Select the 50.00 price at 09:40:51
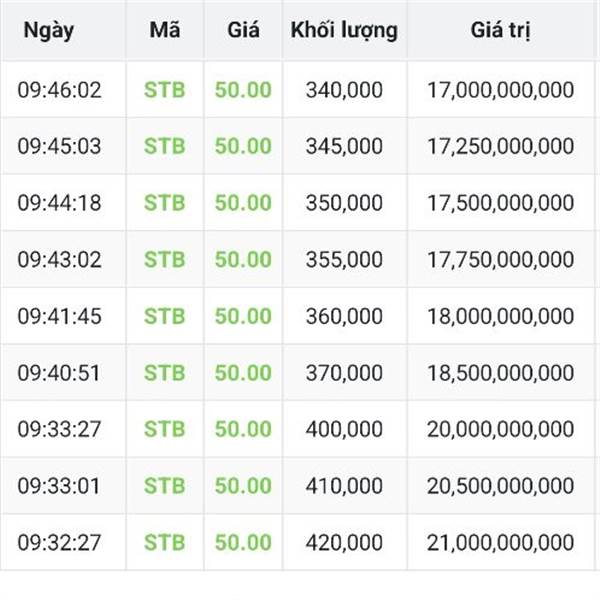This screenshot has width=600, height=600. (x=243, y=373)
